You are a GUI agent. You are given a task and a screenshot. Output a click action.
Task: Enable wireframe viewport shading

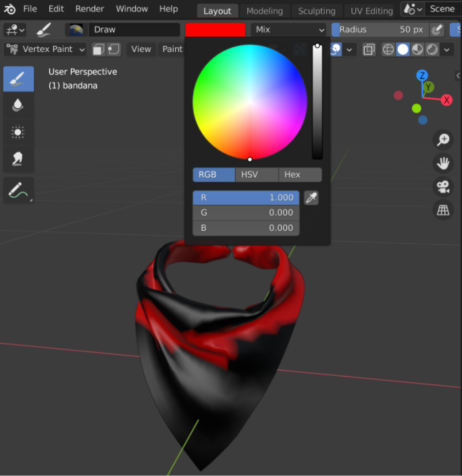[388, 49]
